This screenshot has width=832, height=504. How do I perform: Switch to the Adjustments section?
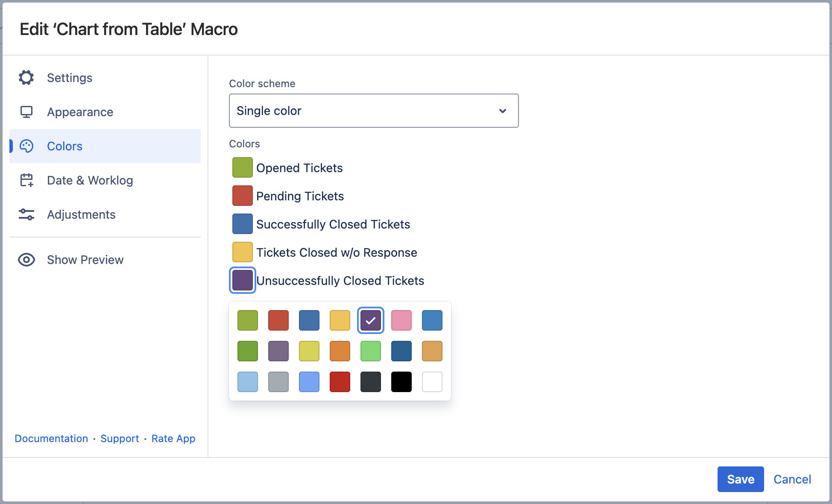tap(81, 214)
